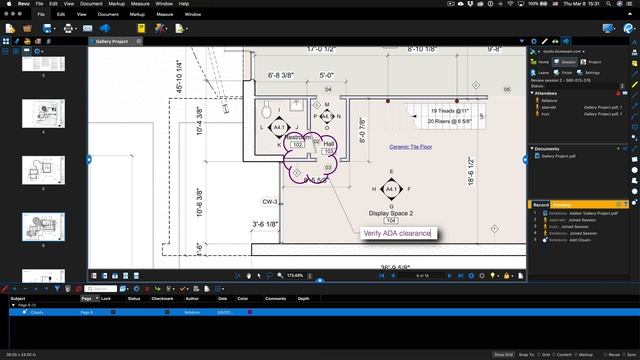Click the purple color swatch in Clouds row
This screenshot has width=640, height=360.
[x=250, y=312]
